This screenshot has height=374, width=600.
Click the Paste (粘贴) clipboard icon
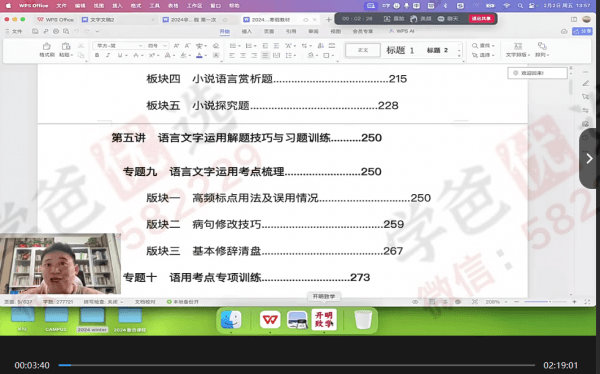pos(66,46)
